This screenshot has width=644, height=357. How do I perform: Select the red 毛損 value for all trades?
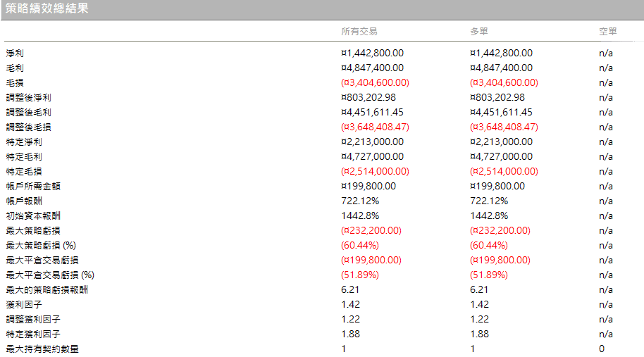375,82
